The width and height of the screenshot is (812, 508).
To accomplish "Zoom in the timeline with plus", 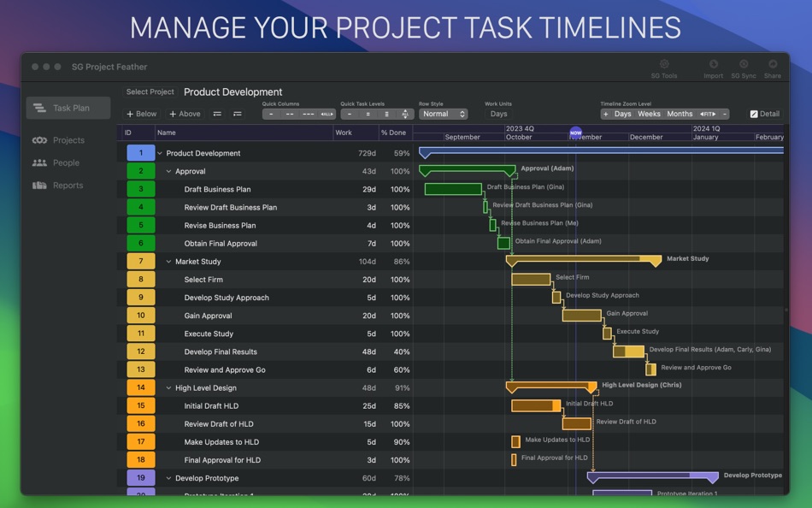I will click(x=605, y=114).
